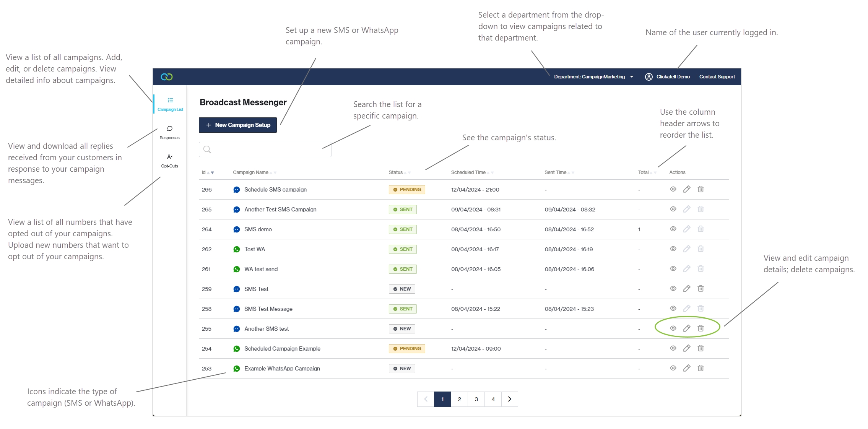
Task: Click the New Campaign Setup button
Action: point(238,125)
